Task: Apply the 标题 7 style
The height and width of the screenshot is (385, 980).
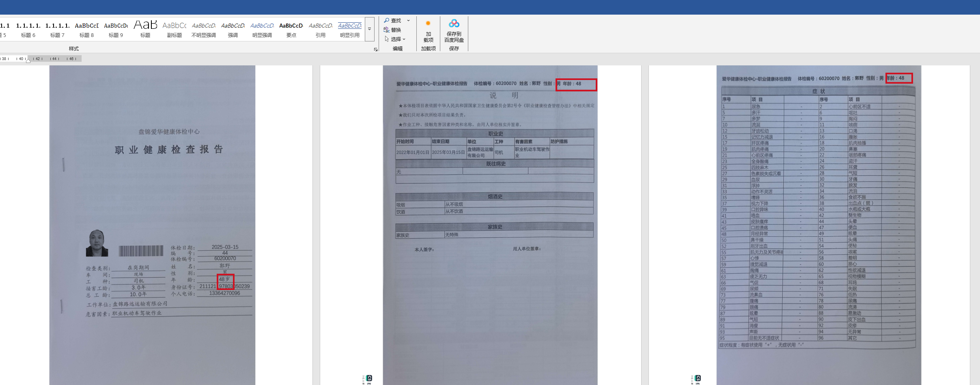Action: (57, 30)
